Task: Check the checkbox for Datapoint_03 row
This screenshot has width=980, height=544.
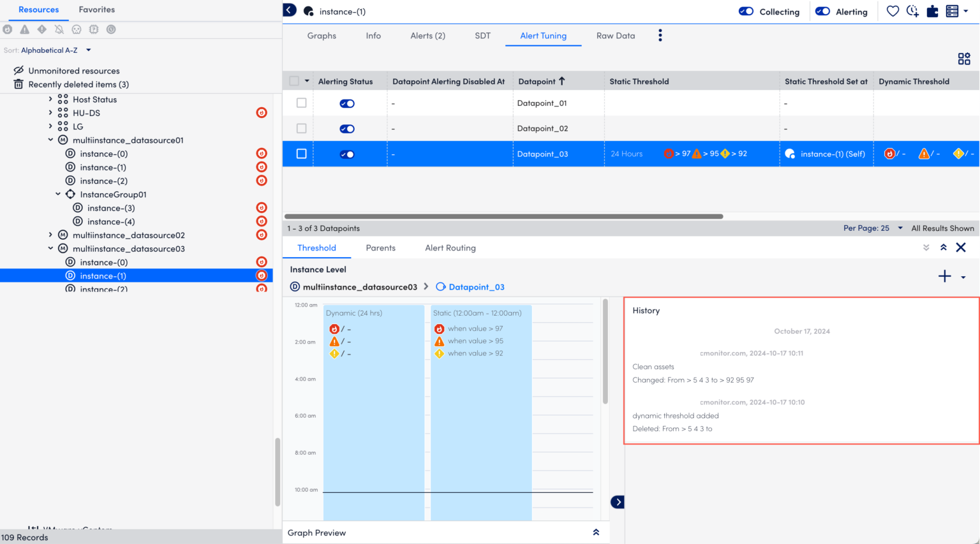Action: click(x=301, y=154)
